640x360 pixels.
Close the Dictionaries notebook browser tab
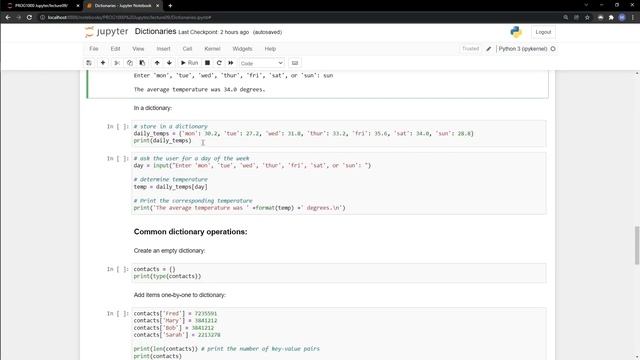158,6
